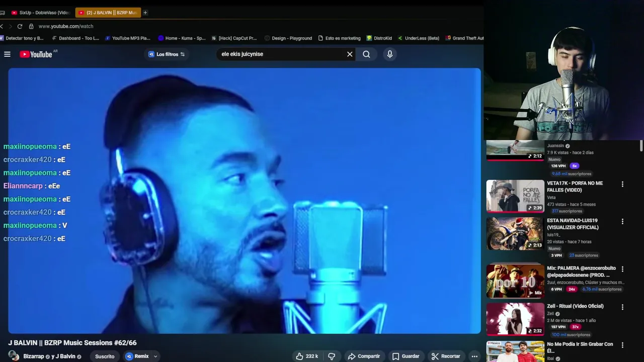Screen dimensions: 644x362
Task: Open the 'Dashboard - Too L...' bookmark
Action: click(75, 38)
